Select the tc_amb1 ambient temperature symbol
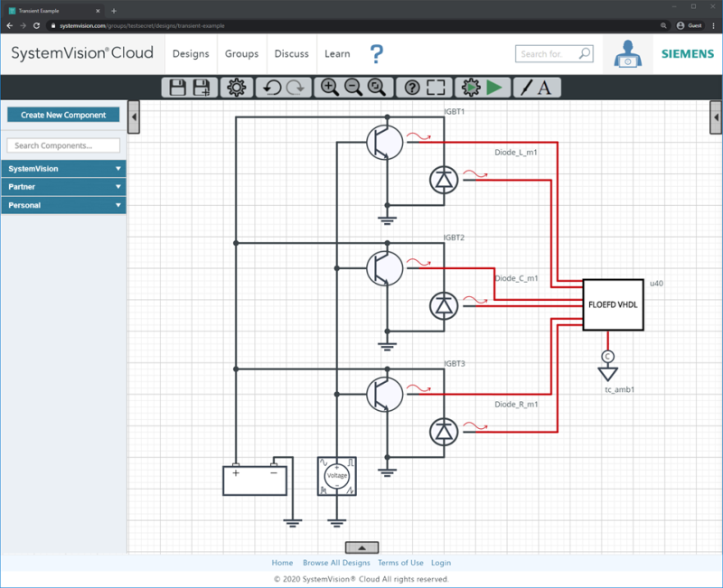This screenshot has height=588, width=723. pyautogui.click(x=607, y=367)
